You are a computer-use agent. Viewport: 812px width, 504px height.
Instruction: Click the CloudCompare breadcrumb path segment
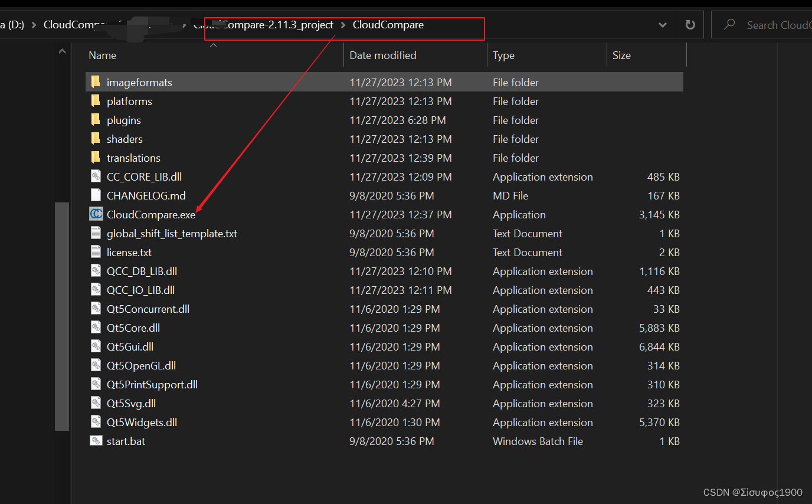pyautogui.click(x=388, y=25)
